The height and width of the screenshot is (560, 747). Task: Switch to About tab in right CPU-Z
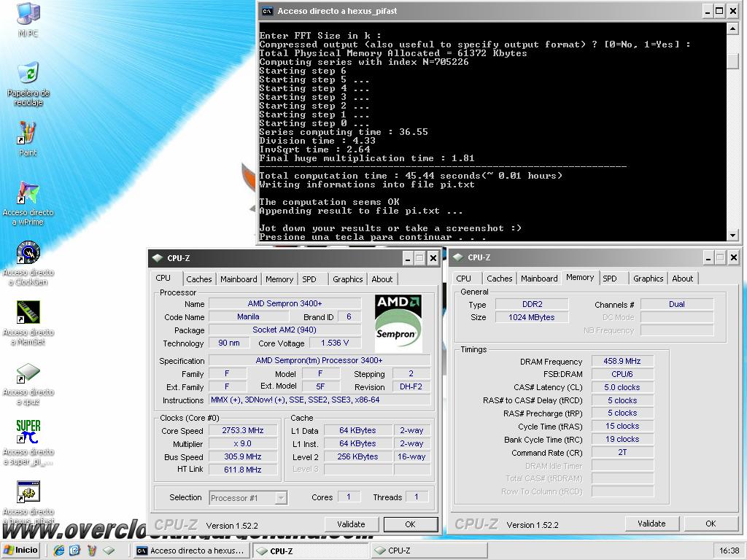682,279
